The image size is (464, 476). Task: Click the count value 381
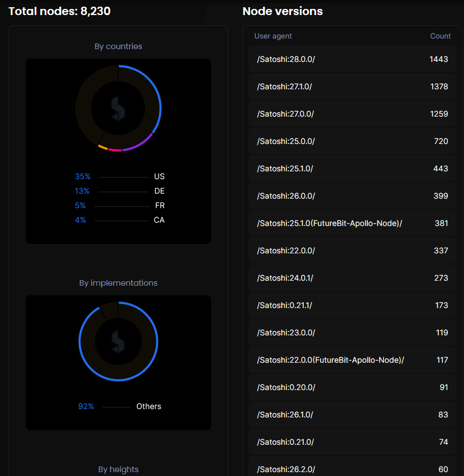(x=441, y=223)
